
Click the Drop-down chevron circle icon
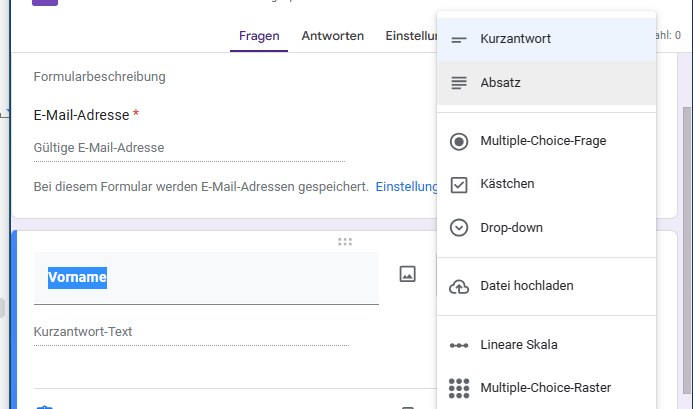click(x=459, y=228)
